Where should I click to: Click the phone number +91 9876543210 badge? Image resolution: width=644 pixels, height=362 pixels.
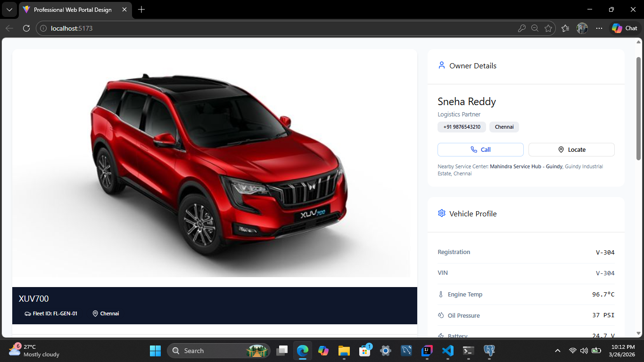click(x=462, y=127)
